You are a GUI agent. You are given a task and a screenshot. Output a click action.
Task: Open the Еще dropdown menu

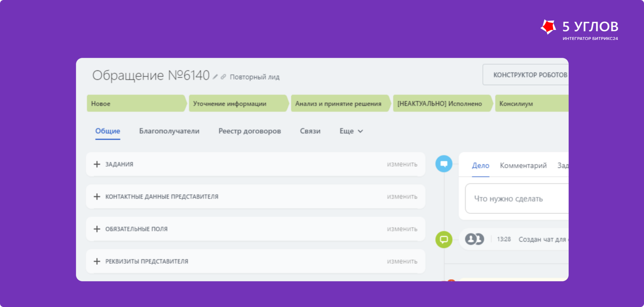tap(351, 131)
